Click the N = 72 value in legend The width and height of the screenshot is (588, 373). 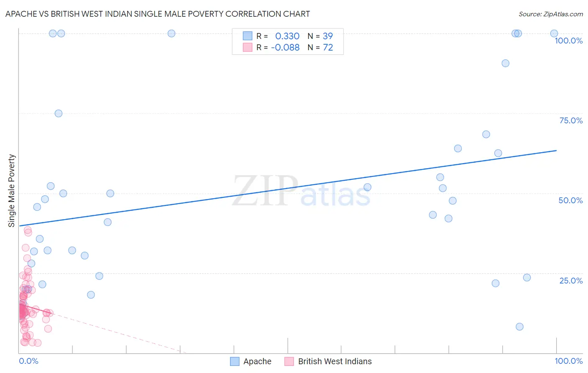[320, 47]
